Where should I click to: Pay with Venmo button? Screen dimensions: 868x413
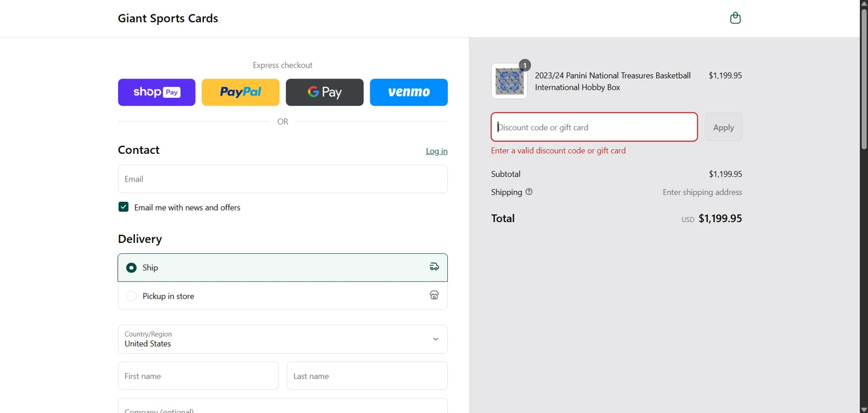pos(409,92)
